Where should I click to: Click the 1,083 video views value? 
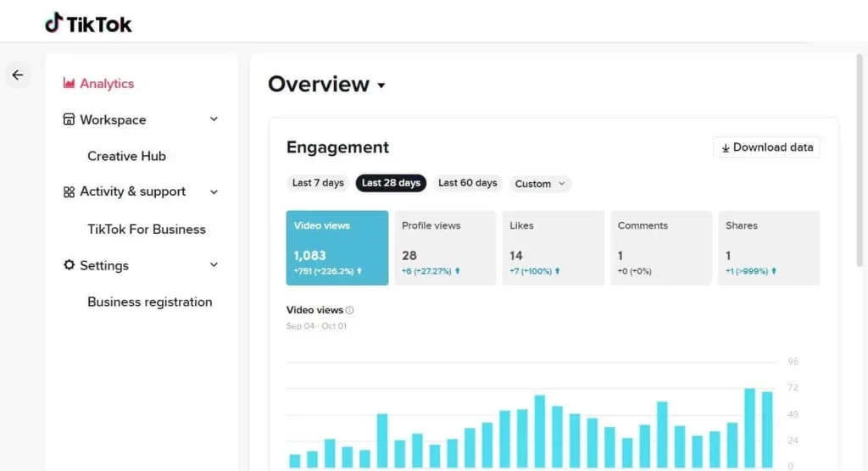click(309, 256)
